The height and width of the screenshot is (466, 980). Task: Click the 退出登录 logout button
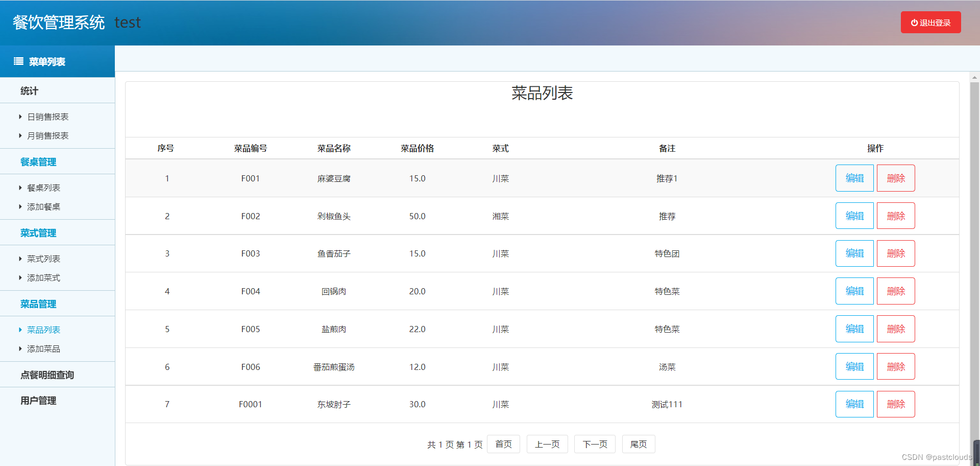pyautogui.click(x=930, y=22)
